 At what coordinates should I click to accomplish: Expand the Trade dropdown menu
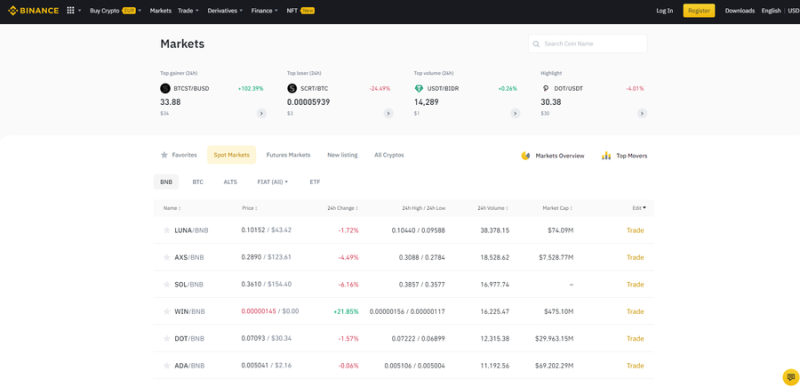pyautogui.click(x=188, y=10)
